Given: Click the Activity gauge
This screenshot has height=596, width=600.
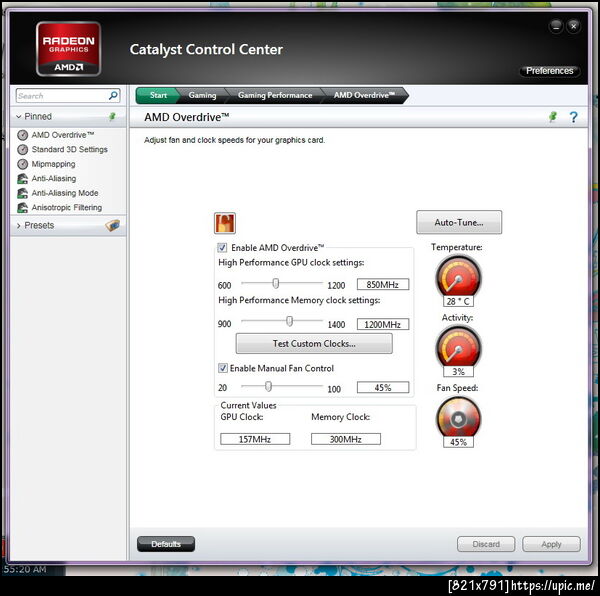Looking at the screenshot, I should click(x=458, y=347).
